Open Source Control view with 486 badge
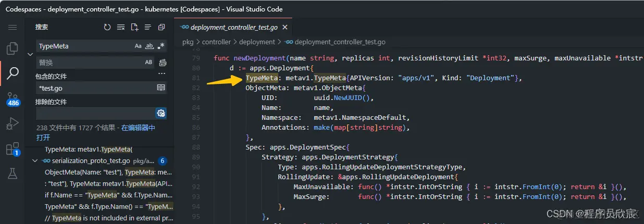 pyautogui.click(x=12, y=99)
